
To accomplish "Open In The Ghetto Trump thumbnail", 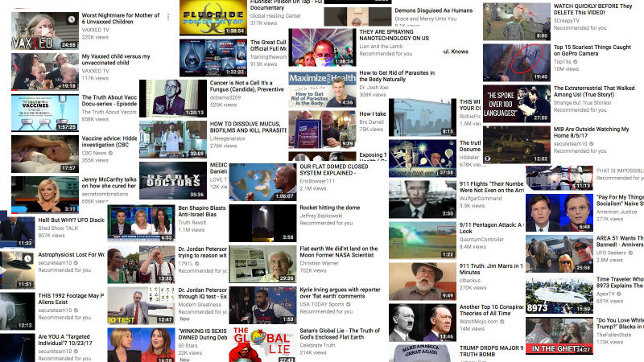I will click(559, 335).
